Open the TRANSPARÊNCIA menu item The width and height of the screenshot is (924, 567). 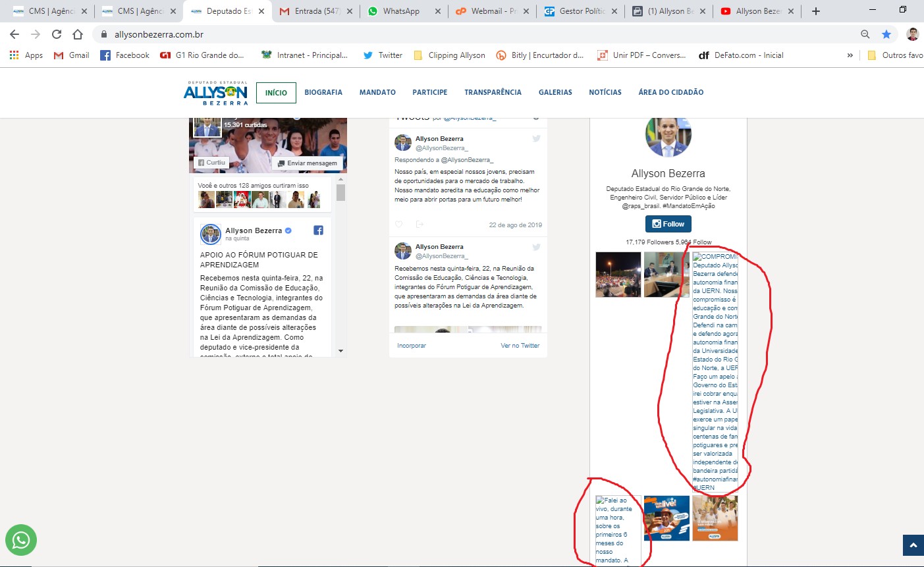pos(493,93)
